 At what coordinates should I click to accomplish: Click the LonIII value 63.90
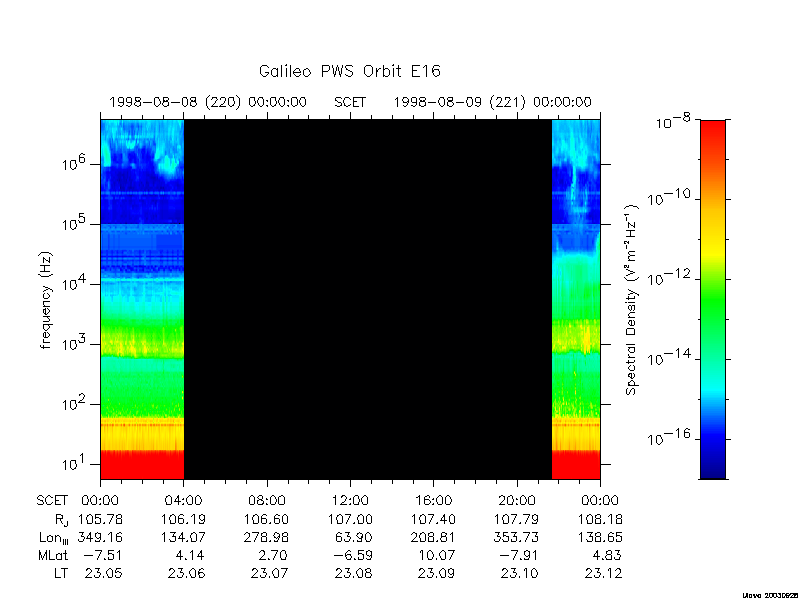click(354, 537)
